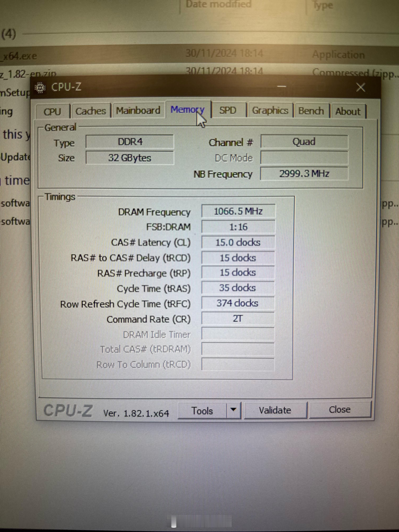The image size is (399, 532).
Task: Click the Quad channel value
Action: (304, 142)
